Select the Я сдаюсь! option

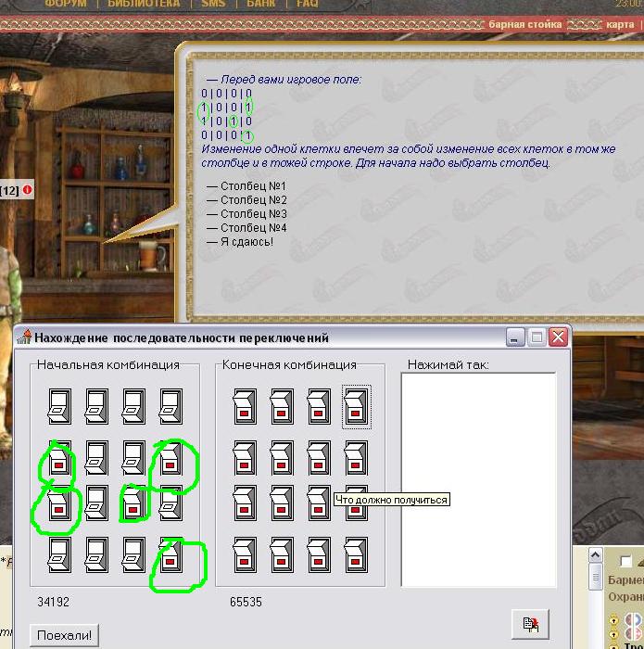pyautogui.click(x=246, y=242)
